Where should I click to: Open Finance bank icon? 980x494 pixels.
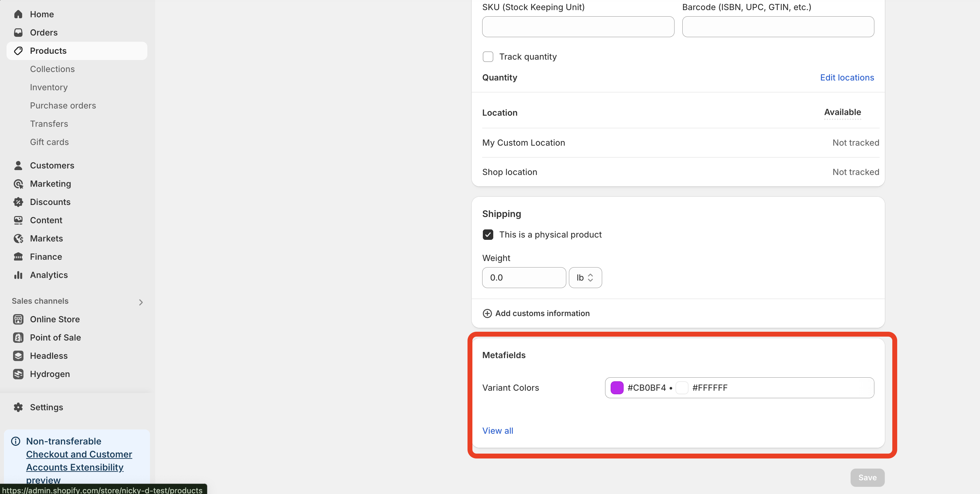(18, 257)
